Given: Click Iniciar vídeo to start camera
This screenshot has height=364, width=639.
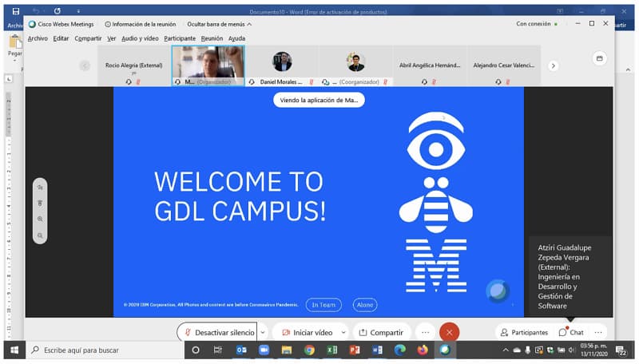Looking at the screenshot, I should click(308, 332).
